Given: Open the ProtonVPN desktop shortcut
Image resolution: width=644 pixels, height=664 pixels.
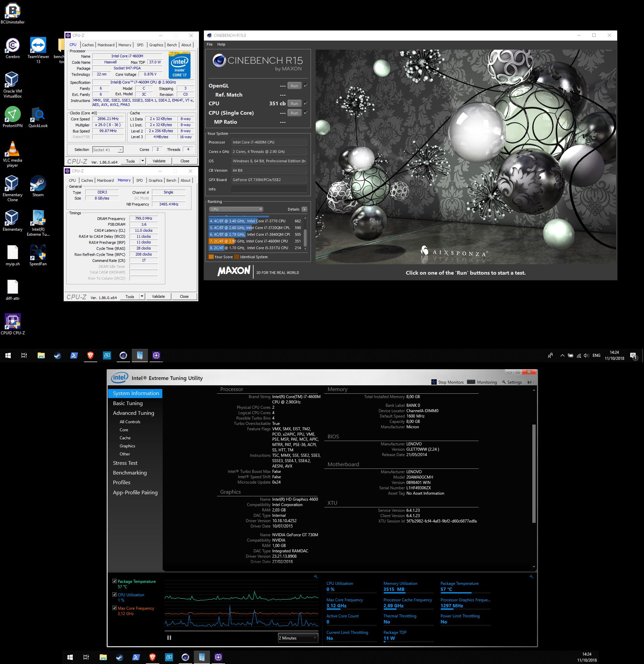Looking at the screenshot, I should click(x=12, y=117).
